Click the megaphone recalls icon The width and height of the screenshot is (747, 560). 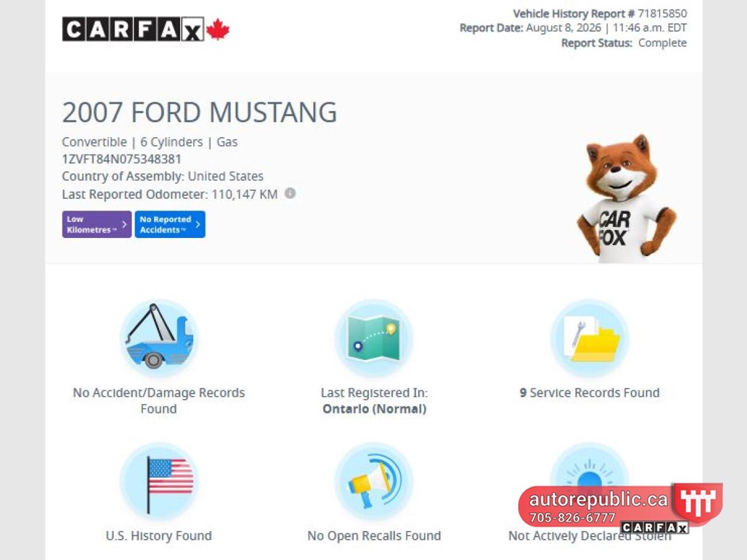coord(374,482)
